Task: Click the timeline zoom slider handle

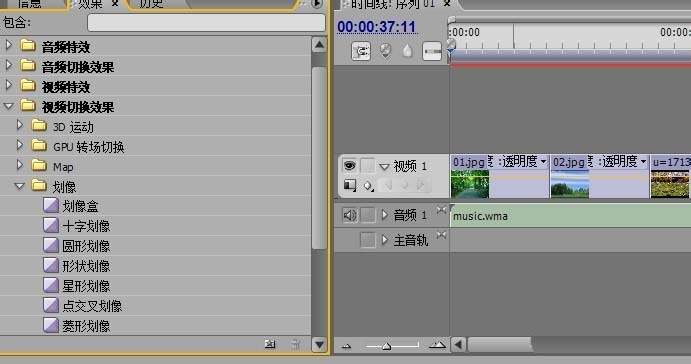Action: coord(386,346)
